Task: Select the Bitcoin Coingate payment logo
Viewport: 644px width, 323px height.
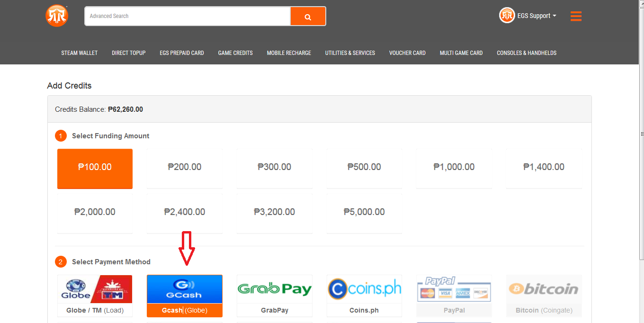Action: click(x=544, y=289)
